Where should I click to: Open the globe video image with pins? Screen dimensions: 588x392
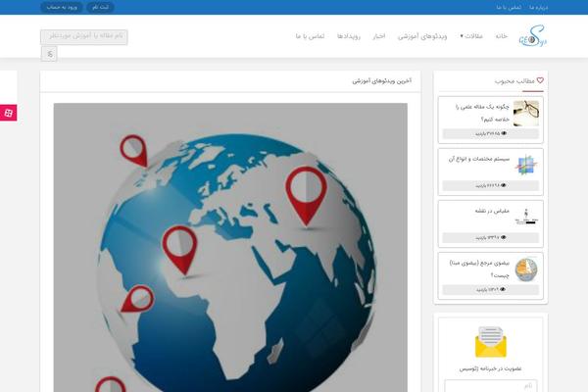(x=230, y=248)
